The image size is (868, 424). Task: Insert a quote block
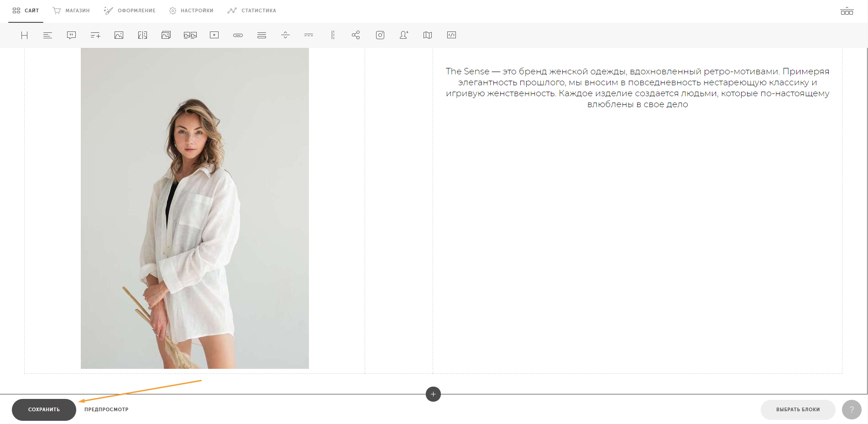tap(72, 35)
